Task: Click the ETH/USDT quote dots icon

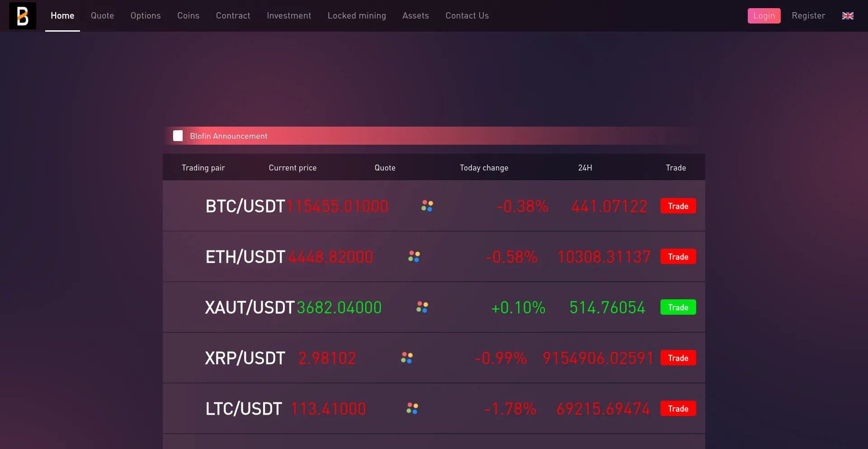Action: pyautogui.click(x=414, y=257)
